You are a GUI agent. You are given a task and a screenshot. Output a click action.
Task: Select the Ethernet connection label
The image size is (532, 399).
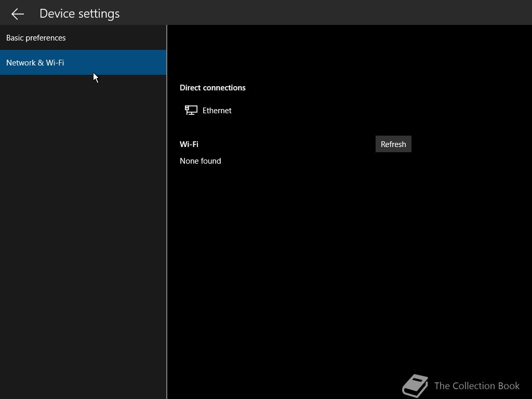point(217,111)
